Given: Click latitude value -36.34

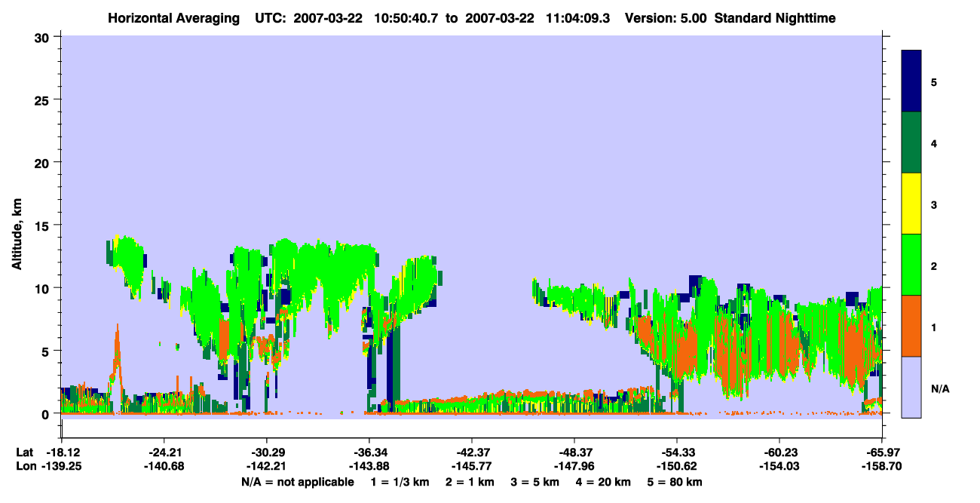Looking at the screenshot, I should click(x=369, y=452).
